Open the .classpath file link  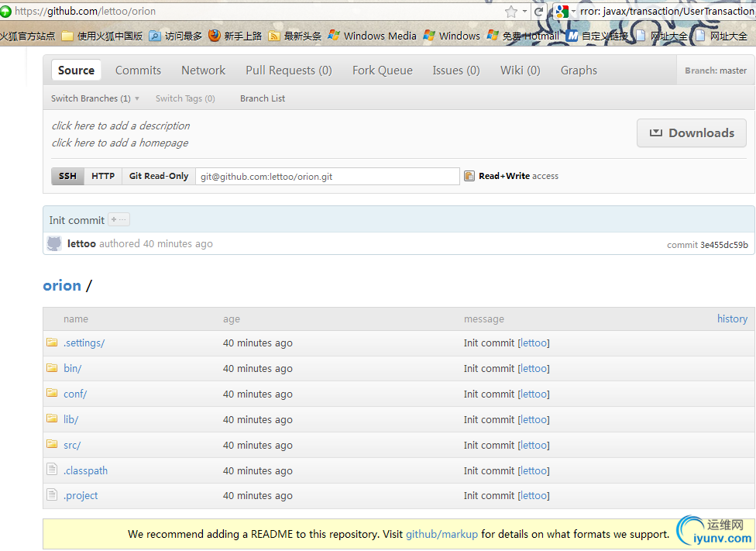tap(85, 471)
